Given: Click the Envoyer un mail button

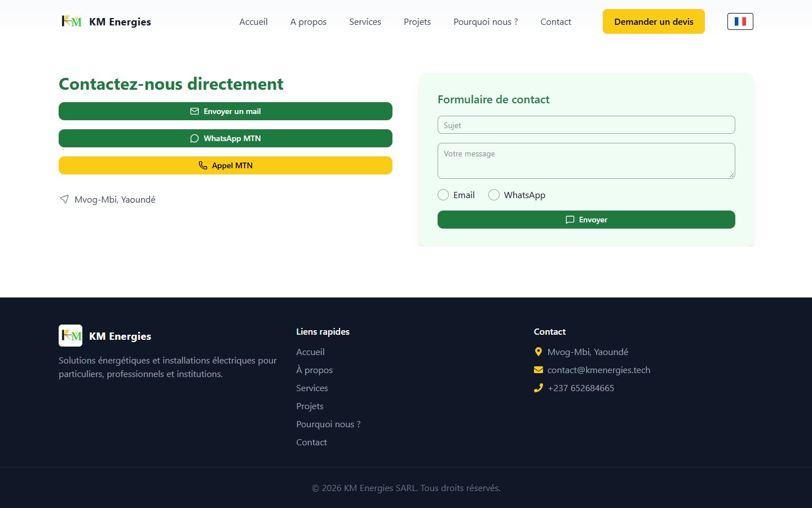Looking at the screenshot, I should (226, 111).
